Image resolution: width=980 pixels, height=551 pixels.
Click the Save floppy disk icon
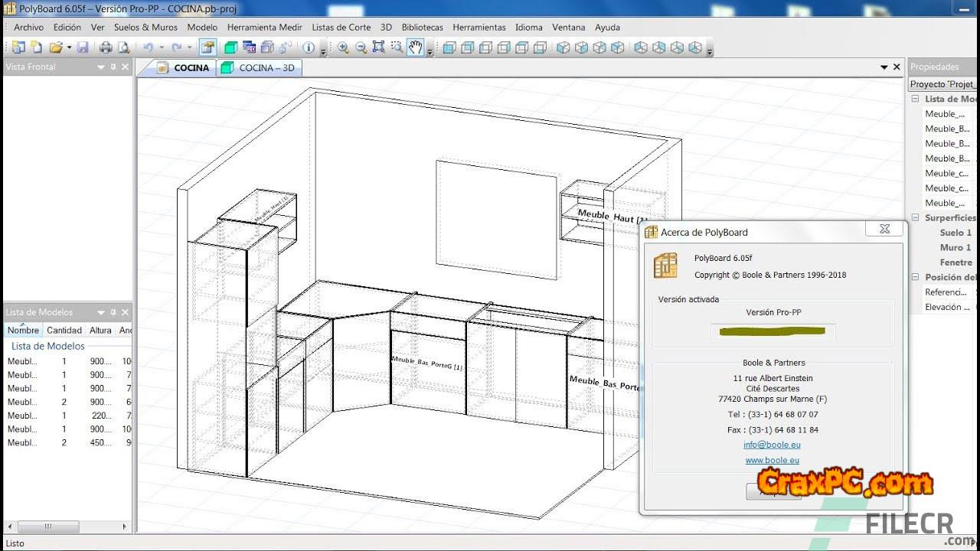tap(83, 47)
